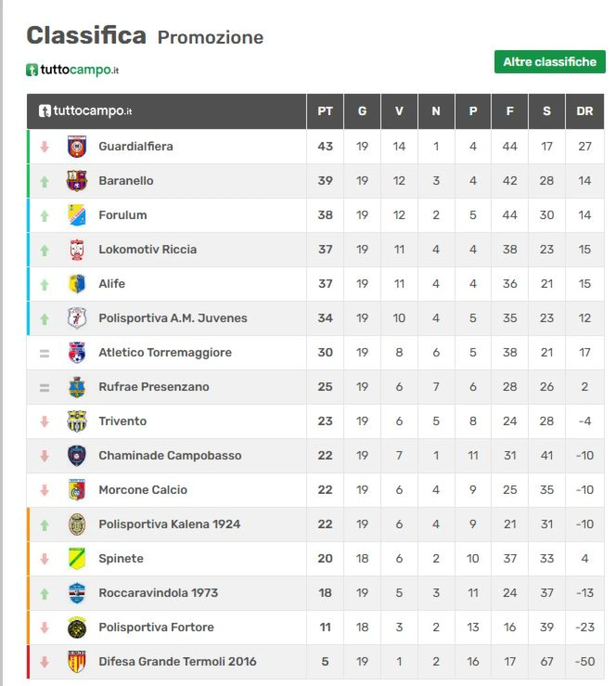This screenshot has width=616, height=686.
Task: Open the Chaminade Campobasso team page
Action: click(170, 455)
